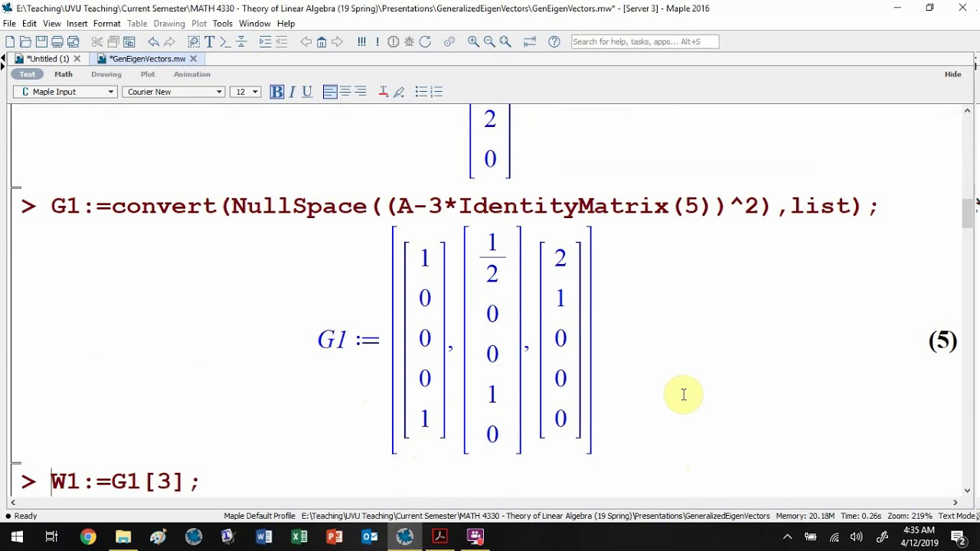The width and height of the screenshot is (980, 551).
Task: Toggle italic formatting
Action: click(292, 92)
